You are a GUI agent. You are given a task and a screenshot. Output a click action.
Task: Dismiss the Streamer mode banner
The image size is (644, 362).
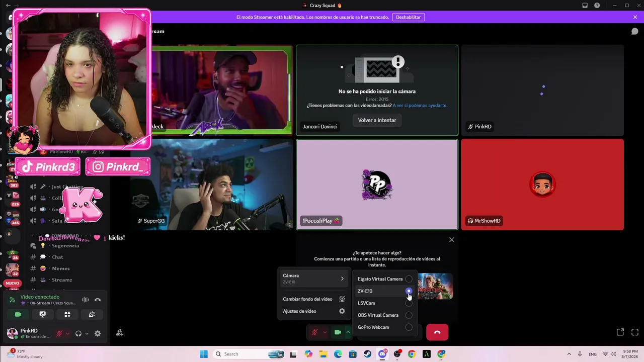coord(635,17)
